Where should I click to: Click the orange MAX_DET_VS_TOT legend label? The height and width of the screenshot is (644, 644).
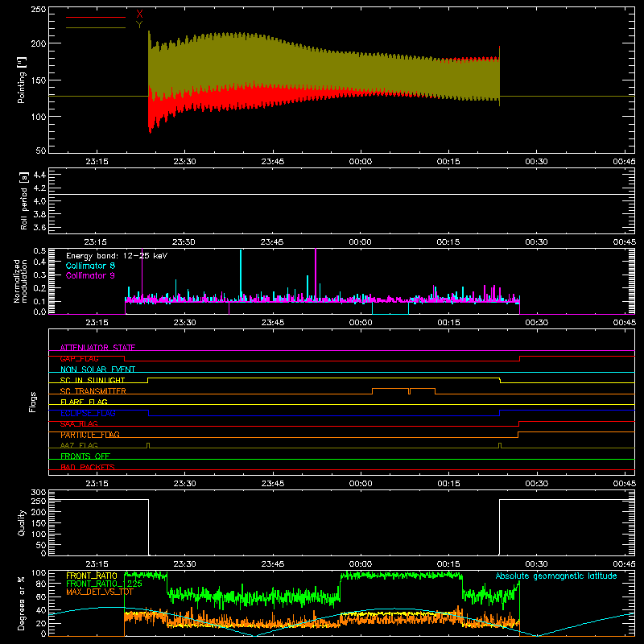[x=99, y=592]
